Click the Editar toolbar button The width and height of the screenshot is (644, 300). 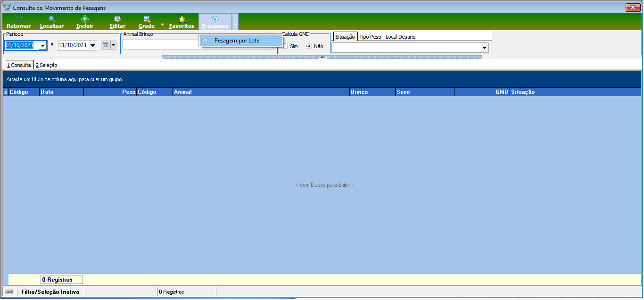117,22
